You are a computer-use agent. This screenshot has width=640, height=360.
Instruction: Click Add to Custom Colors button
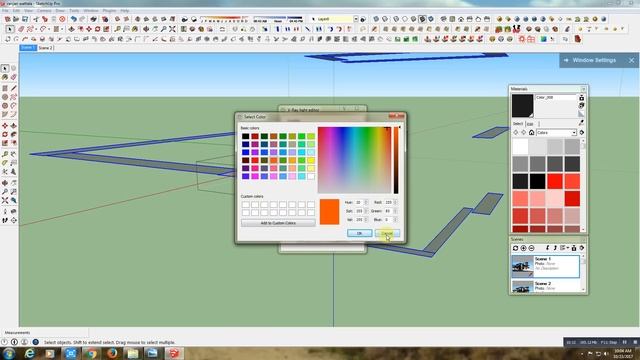278,223
